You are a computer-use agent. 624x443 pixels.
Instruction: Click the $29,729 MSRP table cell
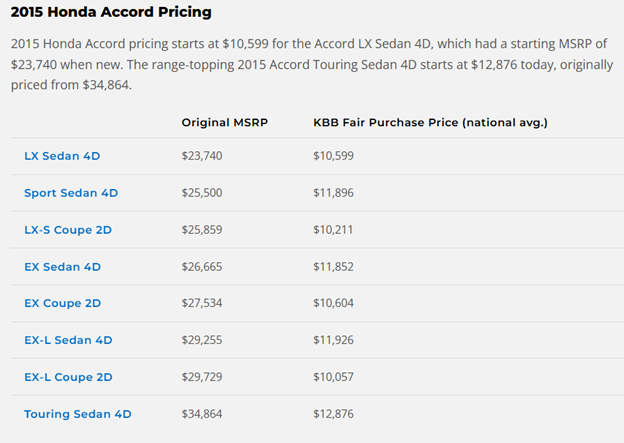point(201,377)
